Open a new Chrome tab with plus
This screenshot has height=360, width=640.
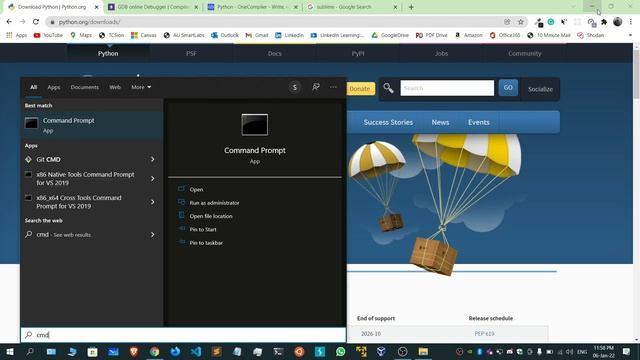(x=411, y=7)
